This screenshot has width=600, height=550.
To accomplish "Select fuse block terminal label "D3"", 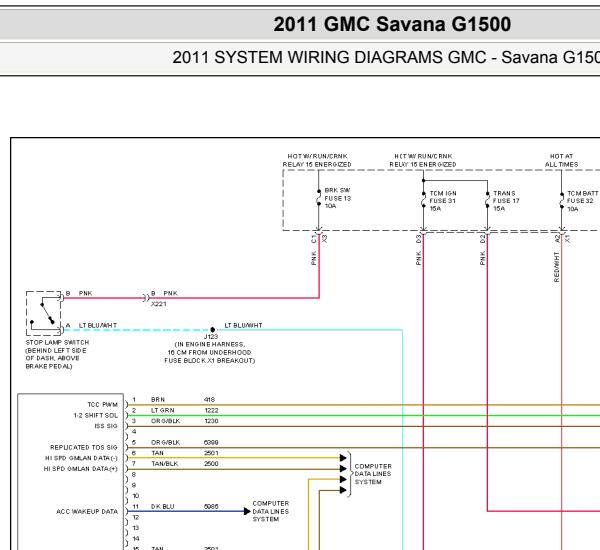I will 418,239.
